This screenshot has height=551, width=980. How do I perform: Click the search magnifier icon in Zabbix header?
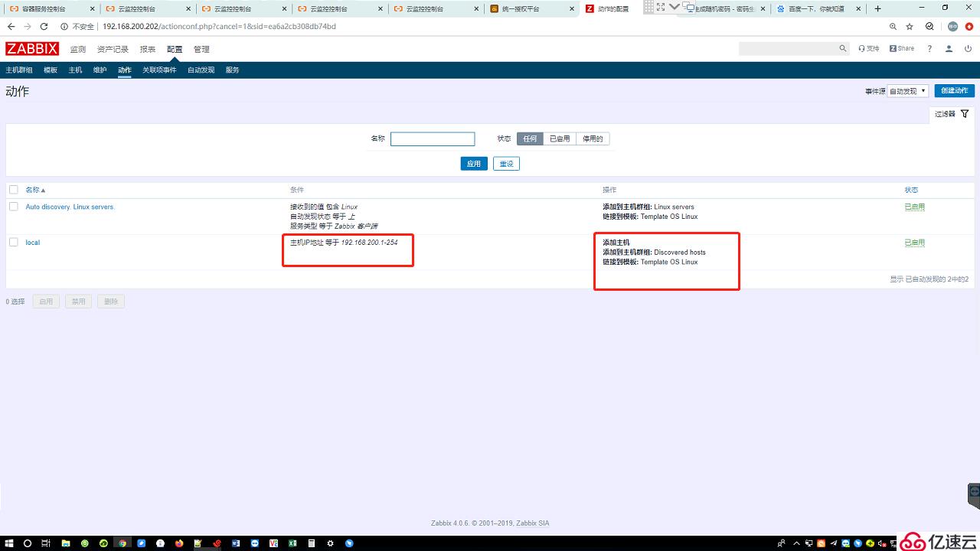tap(843, 48)
